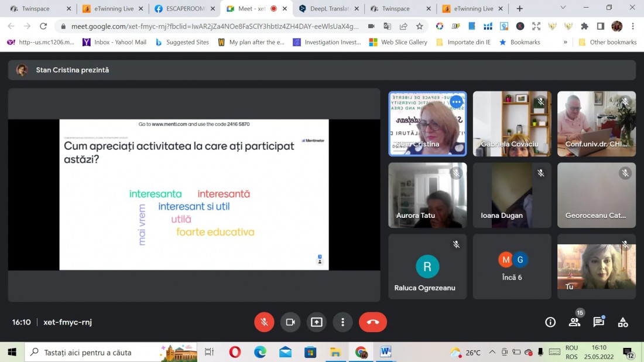
Task: Open the Încă 6 more participants tile
Action: (512, 267)
